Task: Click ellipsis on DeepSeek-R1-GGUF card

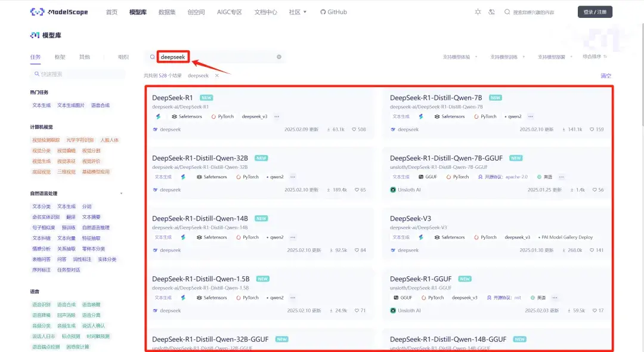Action: pos(555,298)
